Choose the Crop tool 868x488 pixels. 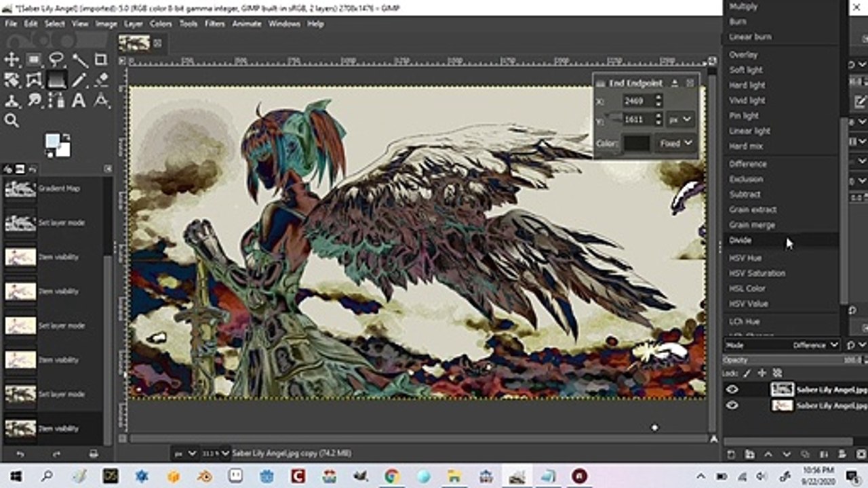[101, 60]
